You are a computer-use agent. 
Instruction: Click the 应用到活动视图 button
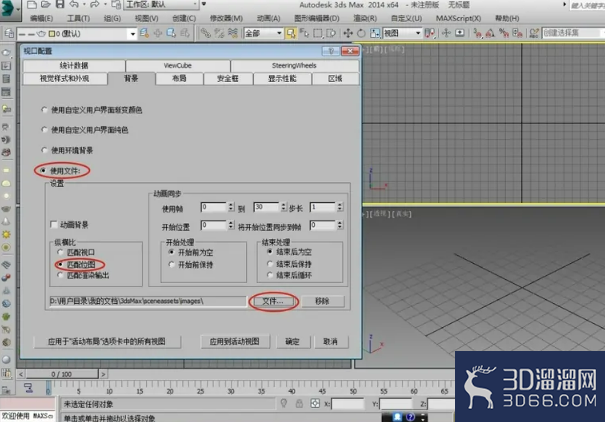pyautogui.click(x=235, y=341)
